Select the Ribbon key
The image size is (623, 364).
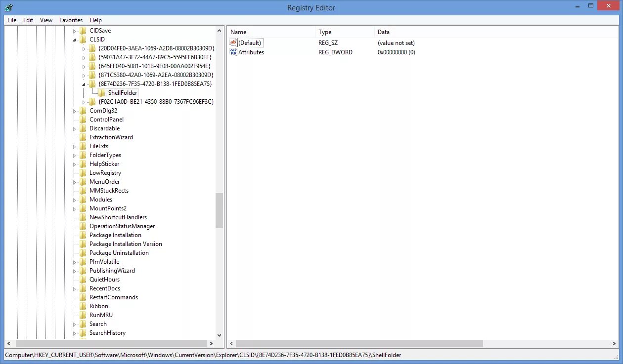point(98,306)
